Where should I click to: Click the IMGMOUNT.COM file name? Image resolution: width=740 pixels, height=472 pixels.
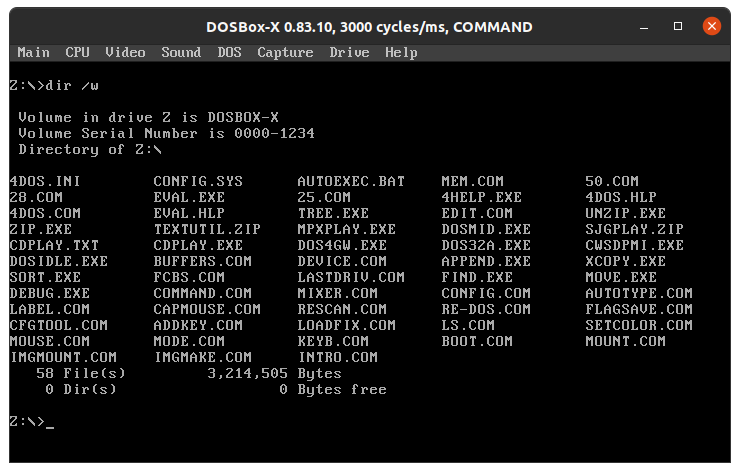point(63,358)
